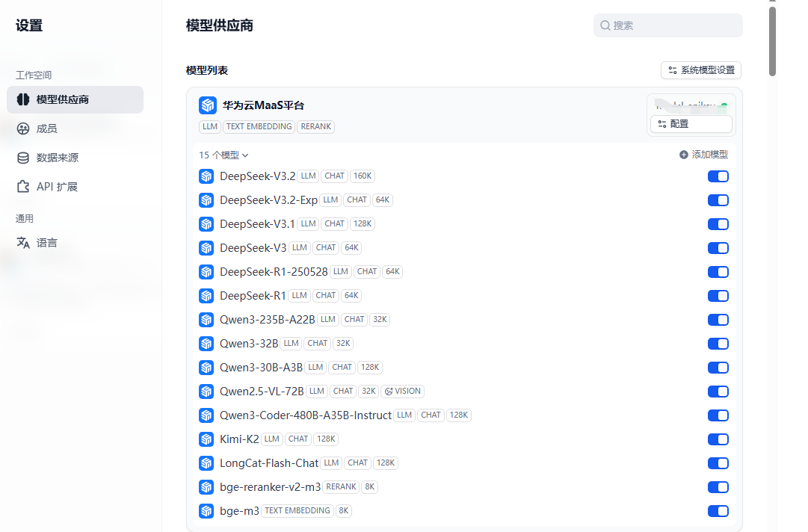Screen dimensions: 808x532
Task: Switch off Qwen2.5-VL-72B toggle
Action: 718,392
